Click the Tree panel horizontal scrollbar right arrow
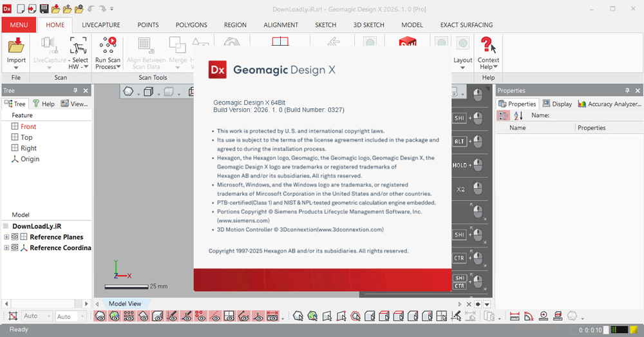The image size is (644, 337). click(x=86, y=303)
